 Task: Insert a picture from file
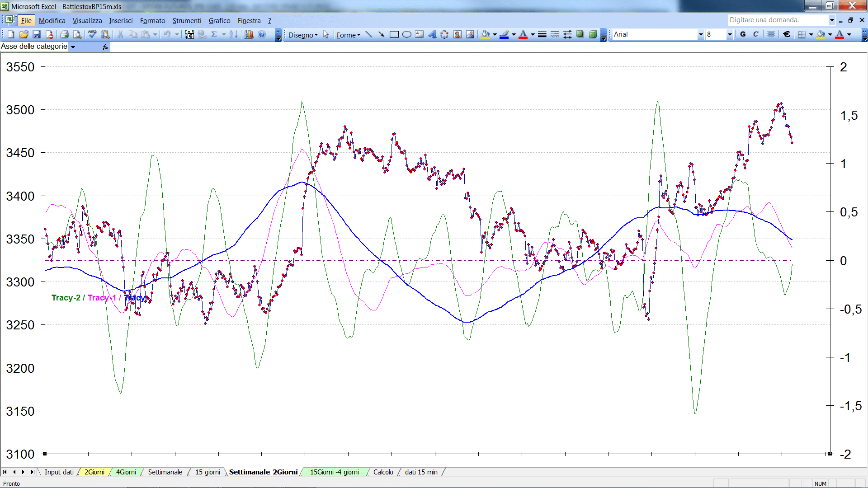point(470,34)
